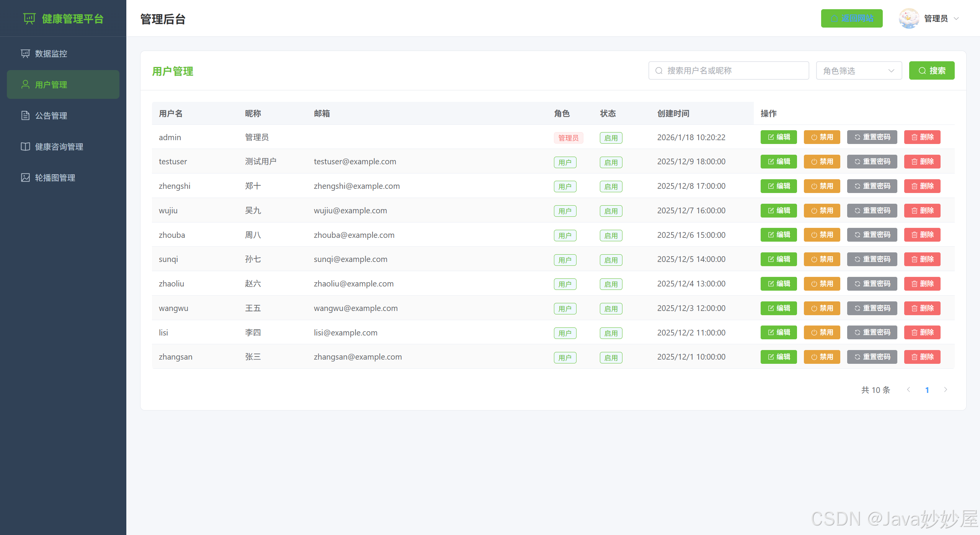Delete the zhangsan user

[x=922, y=357]
